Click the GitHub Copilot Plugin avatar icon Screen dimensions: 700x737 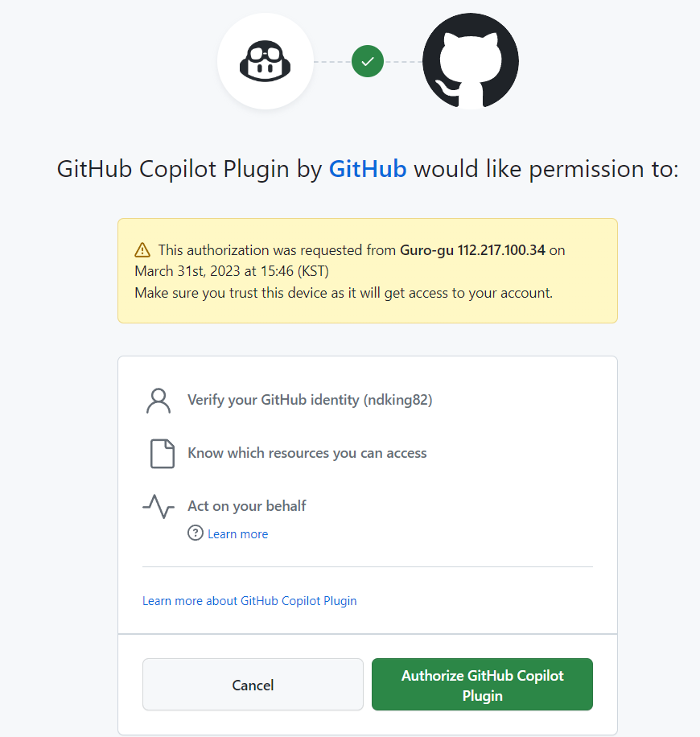[x=266, y=60]
